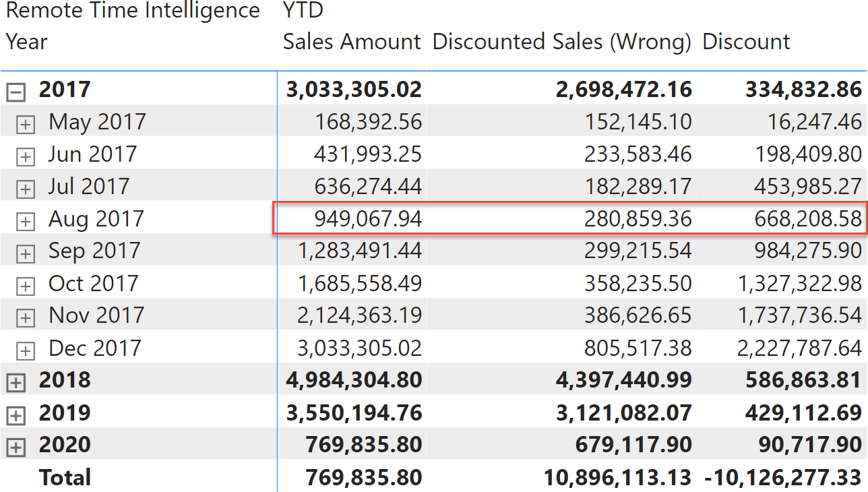This screenshot has height=492, width=868.
Task: Expand the Aug 2017 row
Action: point(25,221)
